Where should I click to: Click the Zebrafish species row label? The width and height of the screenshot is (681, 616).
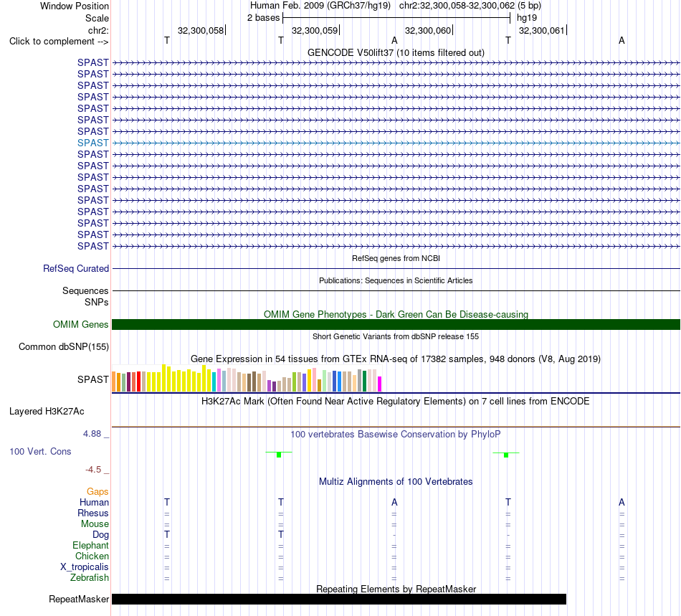[x=90, y=578]
